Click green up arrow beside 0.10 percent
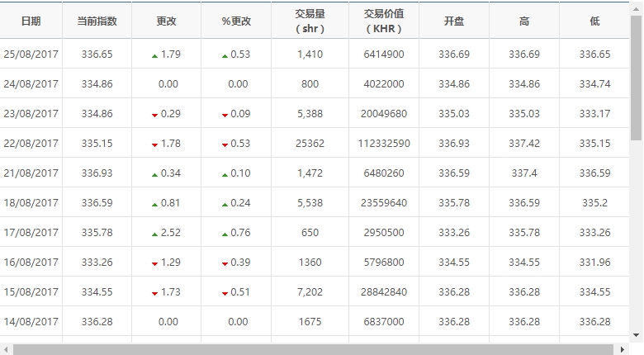The image size is (644, 355). tap(225, 174)
